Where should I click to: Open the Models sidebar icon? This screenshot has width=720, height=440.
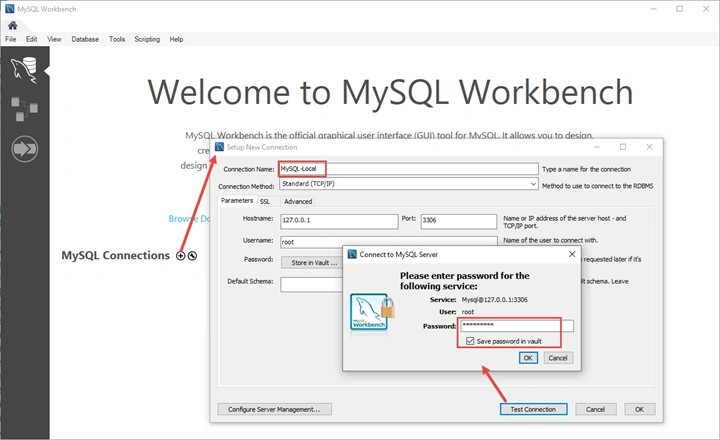click(x=24, y=109)
